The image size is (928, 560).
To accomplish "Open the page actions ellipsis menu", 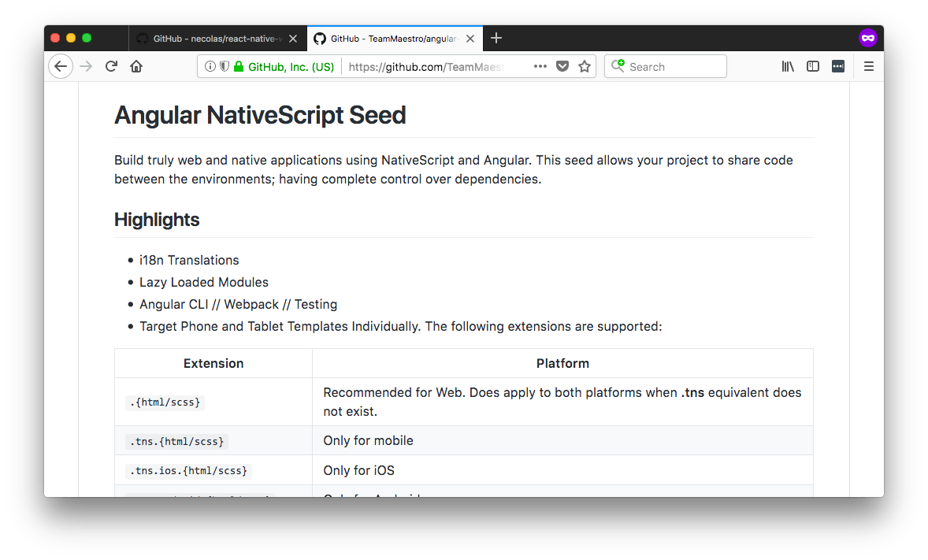I will pos(540,66).
